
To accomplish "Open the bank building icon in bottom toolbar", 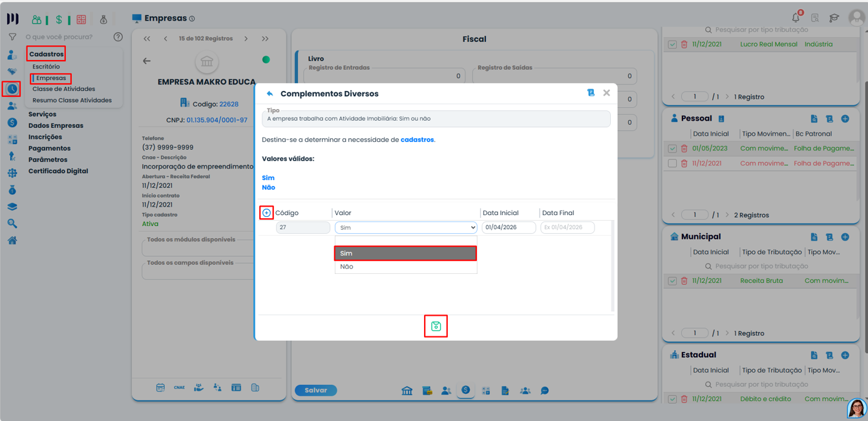I will pyautogui.click(x=407, y=391).
